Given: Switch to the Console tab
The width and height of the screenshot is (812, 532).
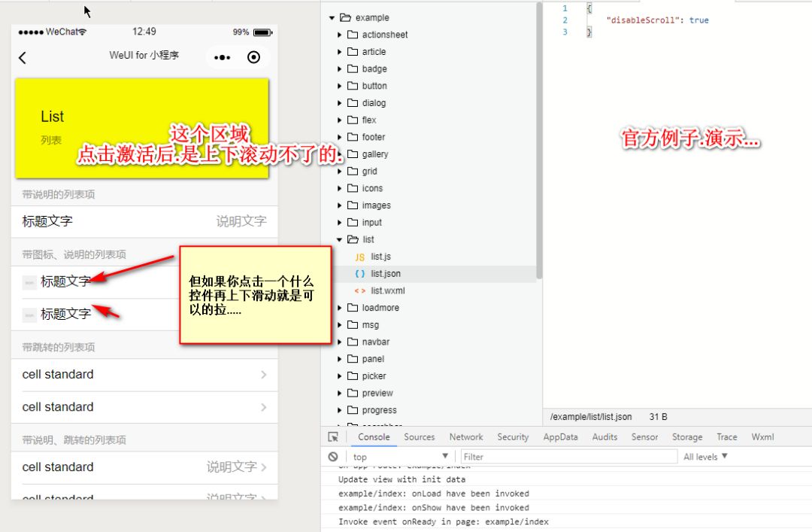Looking at the screenshot, I should pos(374,437).
